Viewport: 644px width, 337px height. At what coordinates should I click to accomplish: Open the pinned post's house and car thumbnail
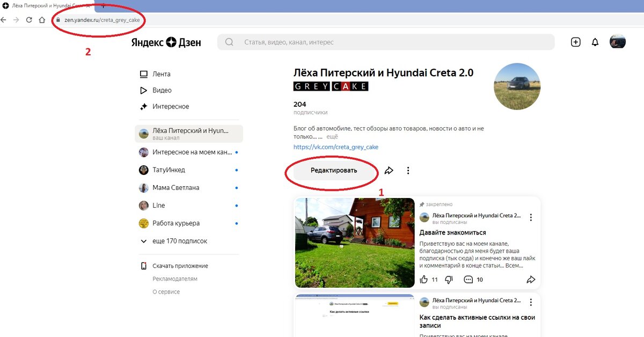[x=355, y=243]
